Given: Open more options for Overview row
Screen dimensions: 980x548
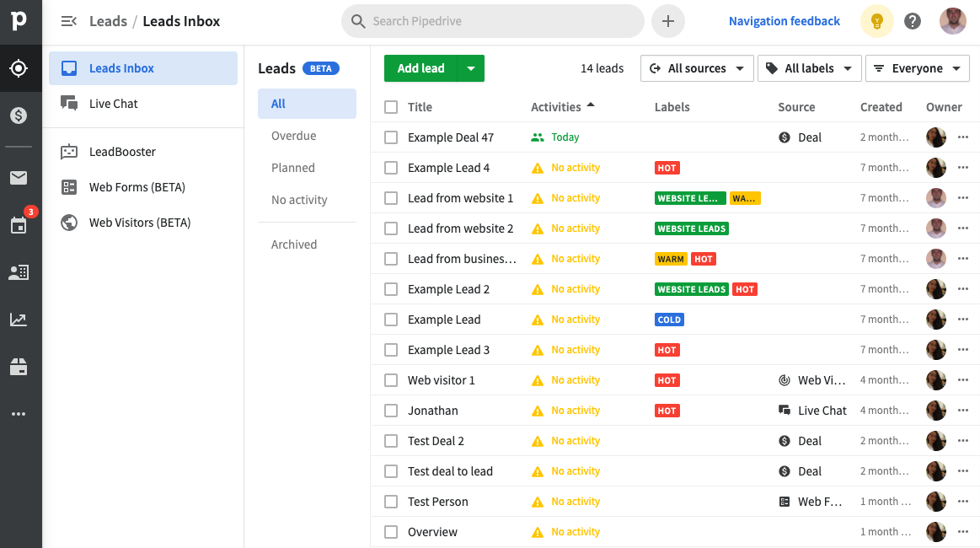Looking at the screenshot, I should pyautogui.click(x=963, y=532).
